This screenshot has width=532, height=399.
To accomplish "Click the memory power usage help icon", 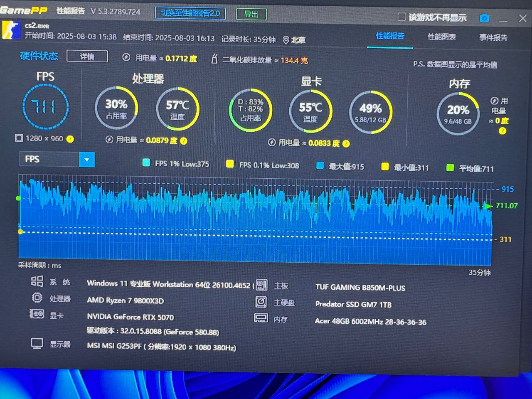I will pyautogui.click(x=502, y=131).
